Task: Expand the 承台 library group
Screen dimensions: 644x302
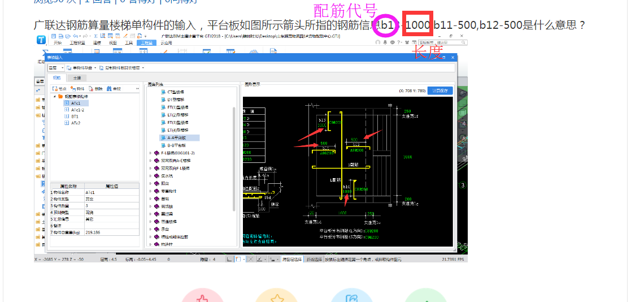Action: (150, 229)
